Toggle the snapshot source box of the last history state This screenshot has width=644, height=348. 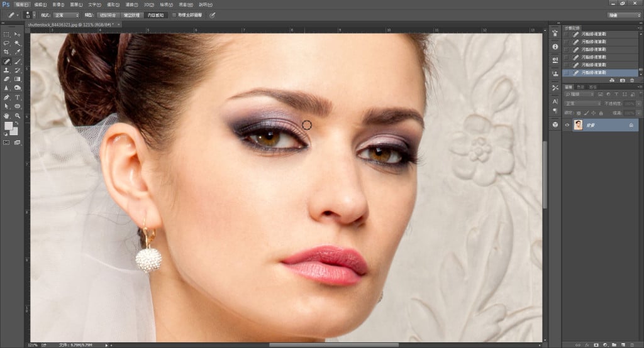point(567,73)
